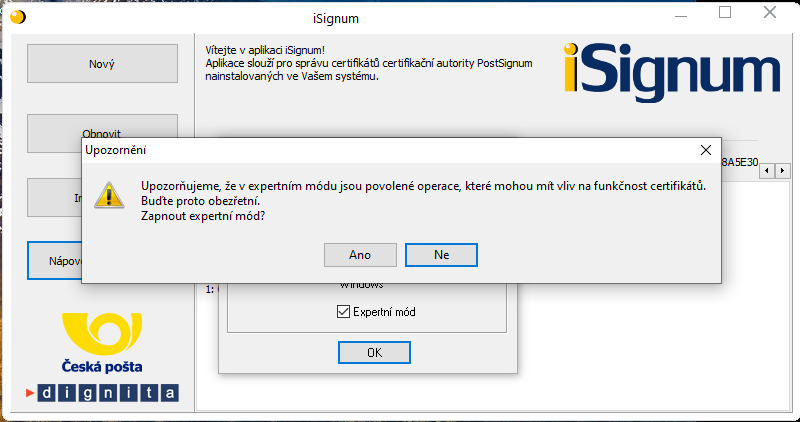Click the Nový button
Image resolution: width=800 pixels, height=422 pixels.
[x=102, y=64]
